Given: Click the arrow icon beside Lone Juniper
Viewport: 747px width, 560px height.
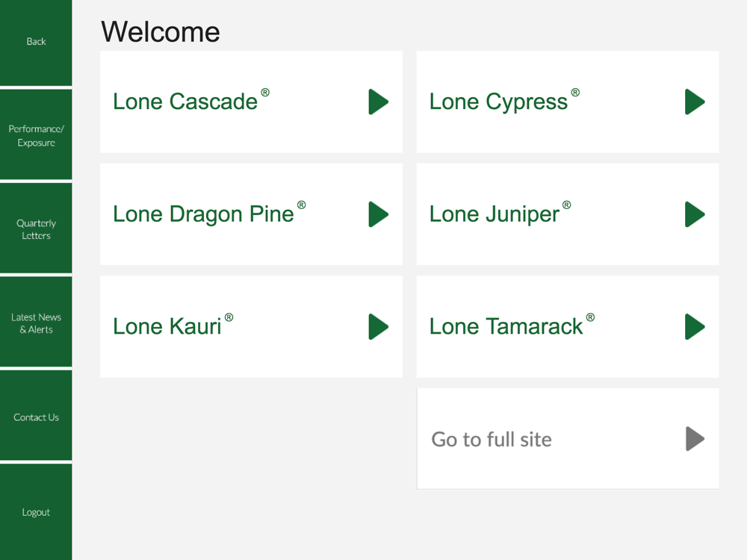Looking at the screenshot, I should coord(695,214).
